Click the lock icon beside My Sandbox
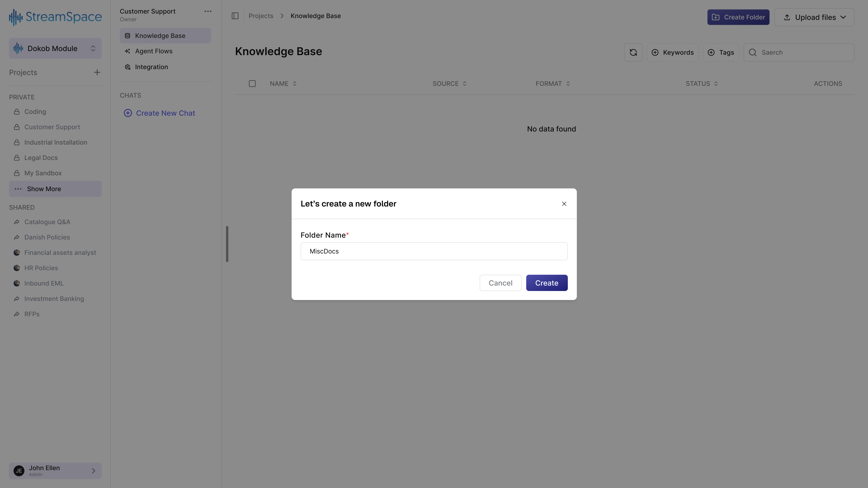868x488 pixels. point(17,173)
